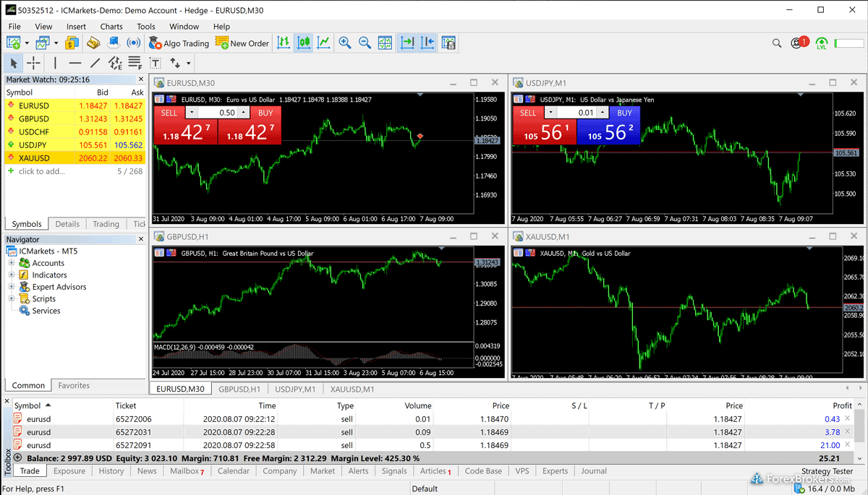Close the Market Watch panel
Image resolution: width=868 pixels, height=495 pixels.
pyautogui.click(x=141, y=79)
